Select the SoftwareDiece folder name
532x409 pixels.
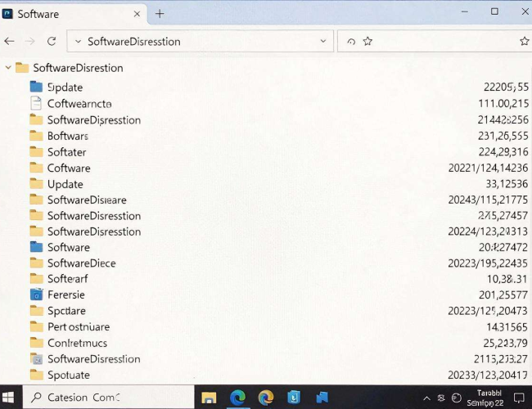click(81, 263)
